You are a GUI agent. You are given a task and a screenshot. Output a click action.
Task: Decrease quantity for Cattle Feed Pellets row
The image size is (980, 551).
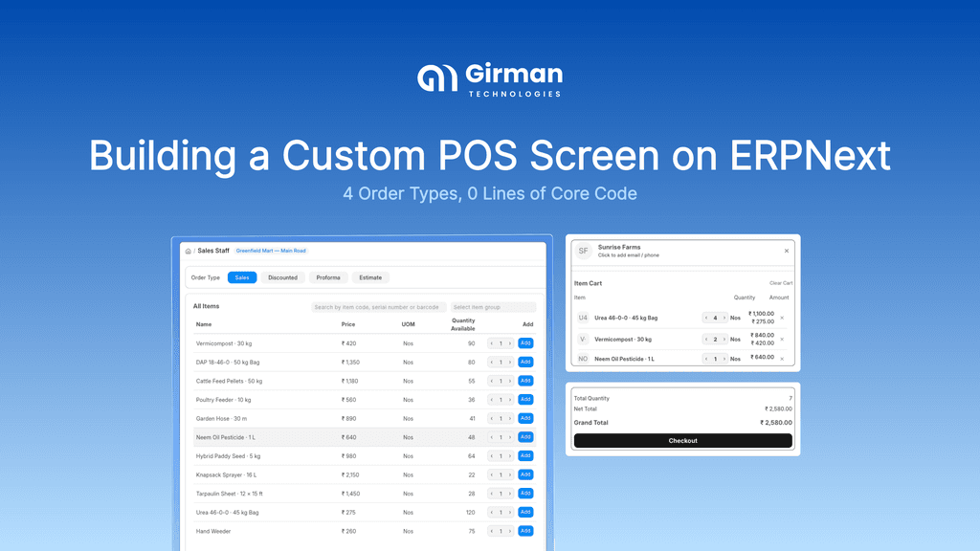492,381
